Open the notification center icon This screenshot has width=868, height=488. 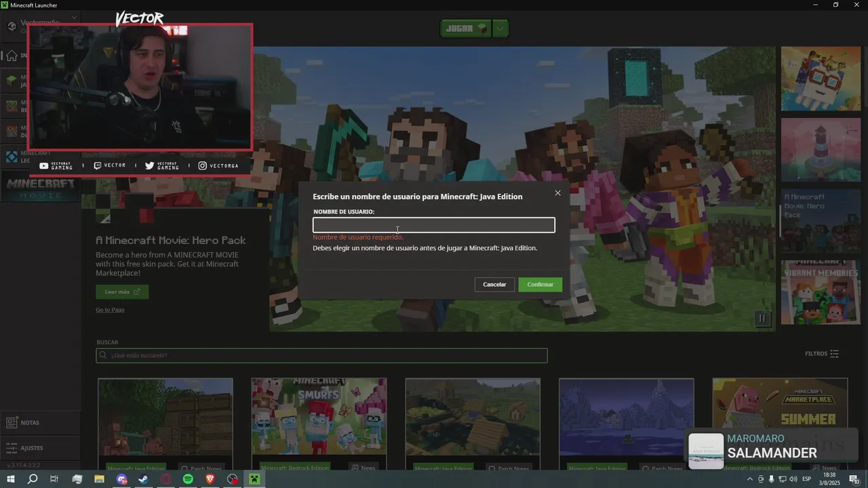pyautogui.click(x=853, y=479)
